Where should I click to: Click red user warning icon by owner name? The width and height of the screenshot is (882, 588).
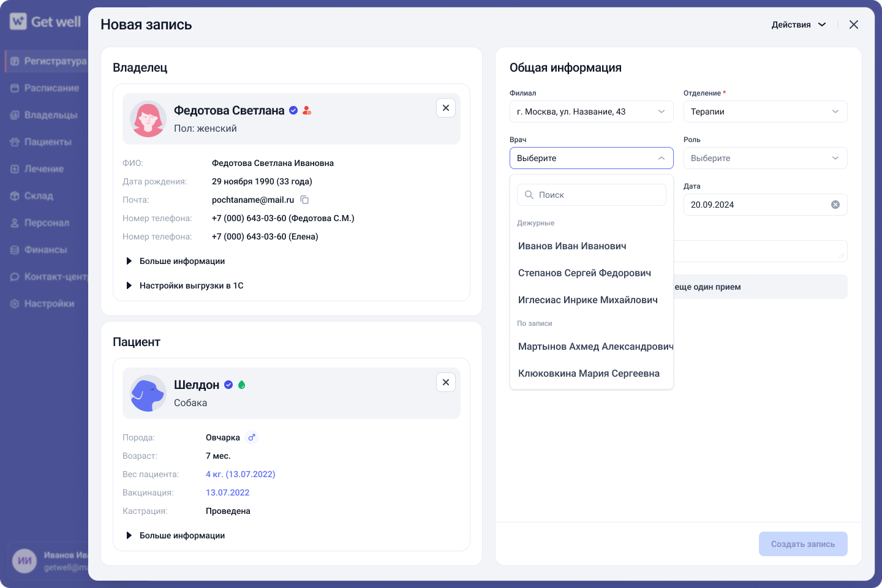point(307,110)
